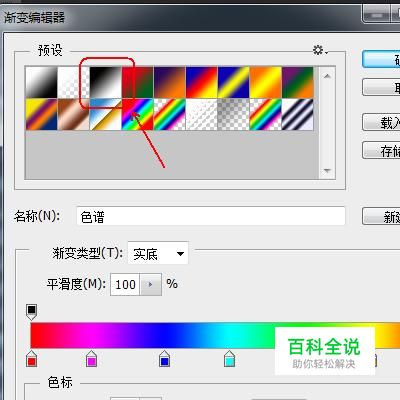Select the orange, yellow, orange gradient preset
Image resolution: width=400 pixels, height=400 pixels.
(266, 82)
